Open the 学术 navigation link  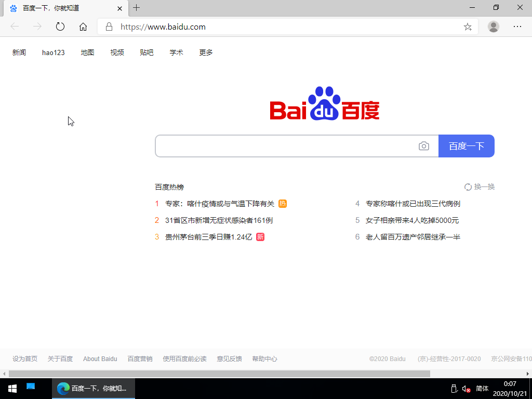click(177, 52)
